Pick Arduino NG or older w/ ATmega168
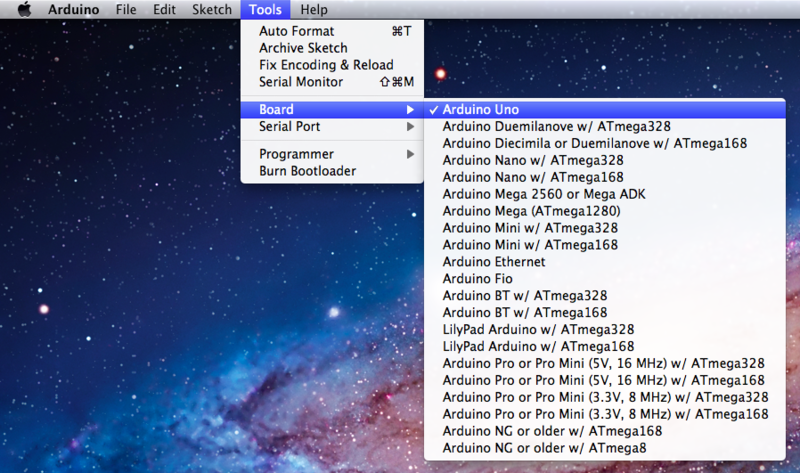800x473 pixels. click(605, 431)
